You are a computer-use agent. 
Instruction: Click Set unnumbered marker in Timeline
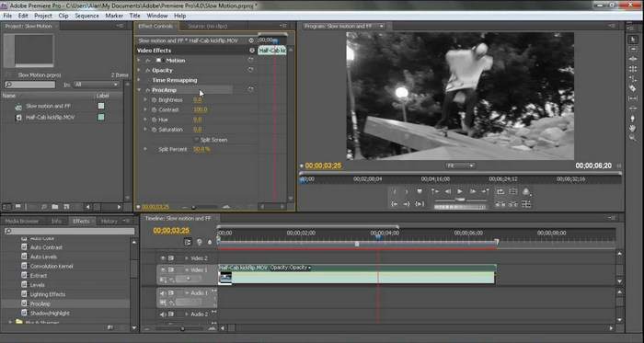210,242
